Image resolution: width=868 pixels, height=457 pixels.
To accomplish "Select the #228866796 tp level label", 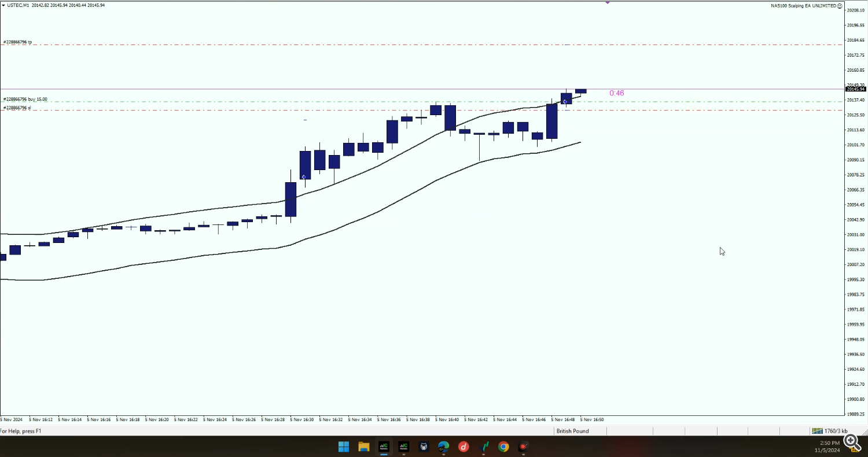I will coord(17,42).
